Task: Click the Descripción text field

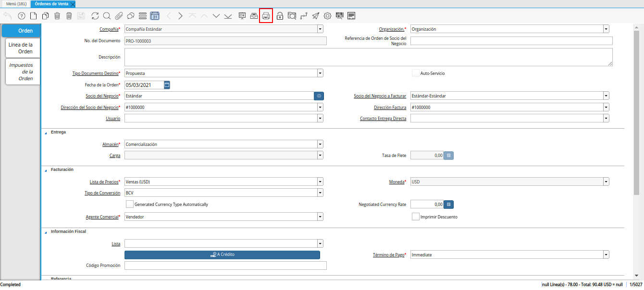Action: click(x=368, y=57)
